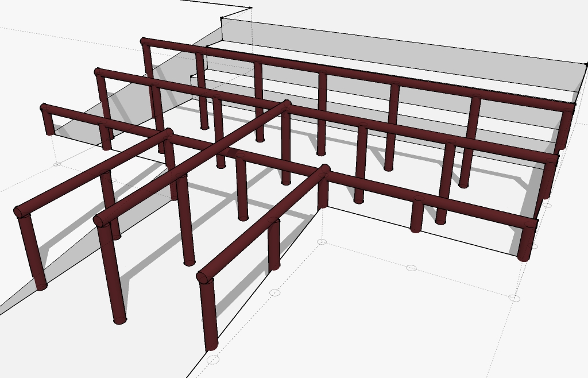Select the guide circle midway along right dashed line

pos(411,268)
